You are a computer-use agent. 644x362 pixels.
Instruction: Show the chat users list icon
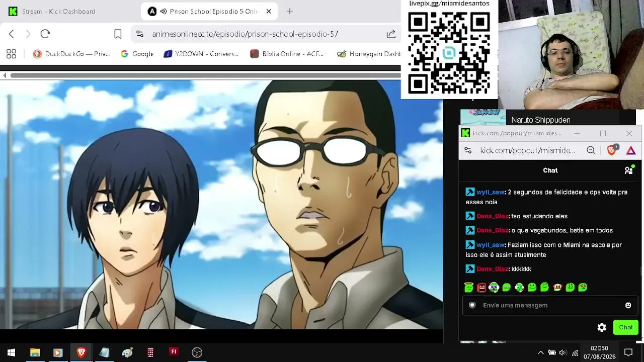click(629, 170)
